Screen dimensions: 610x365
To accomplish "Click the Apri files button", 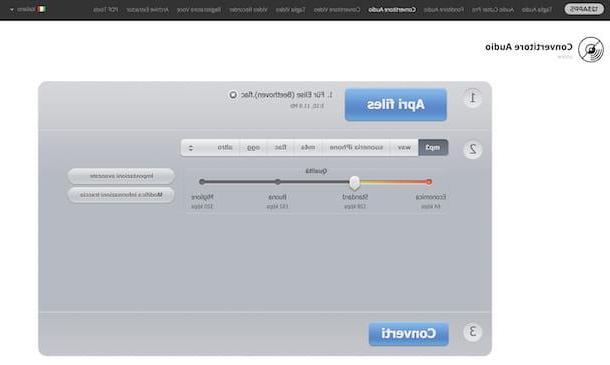I will pyautogui.click(x=396, y=105).
